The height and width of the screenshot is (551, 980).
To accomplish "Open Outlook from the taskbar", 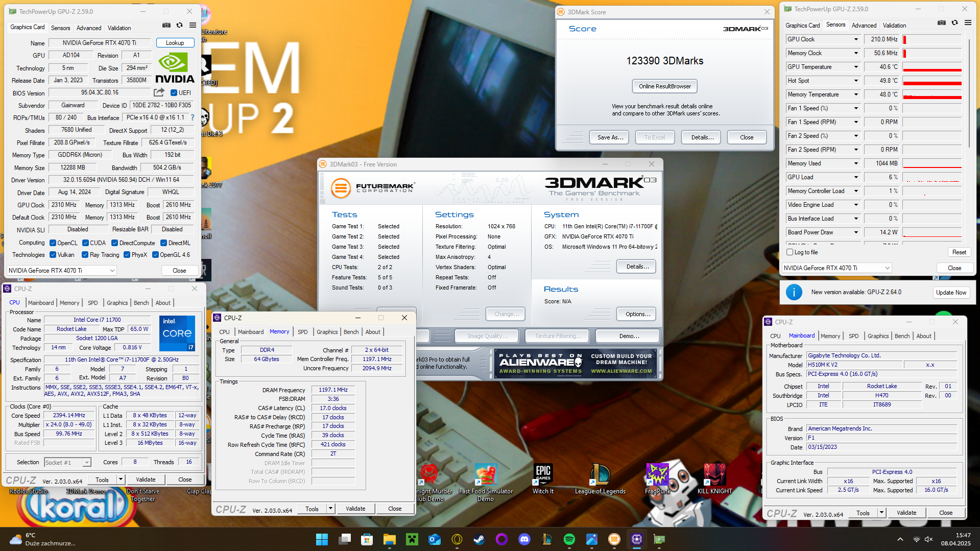I will (x=434, y=539).
